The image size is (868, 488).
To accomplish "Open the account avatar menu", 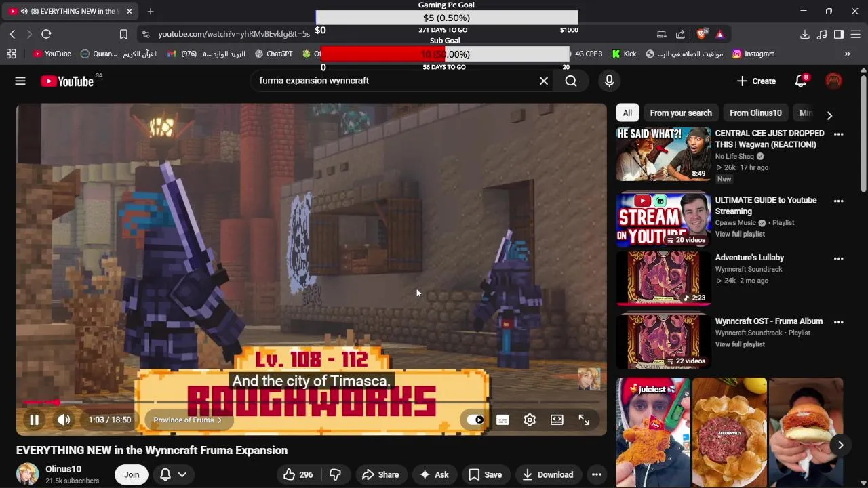I will [833, 81].
